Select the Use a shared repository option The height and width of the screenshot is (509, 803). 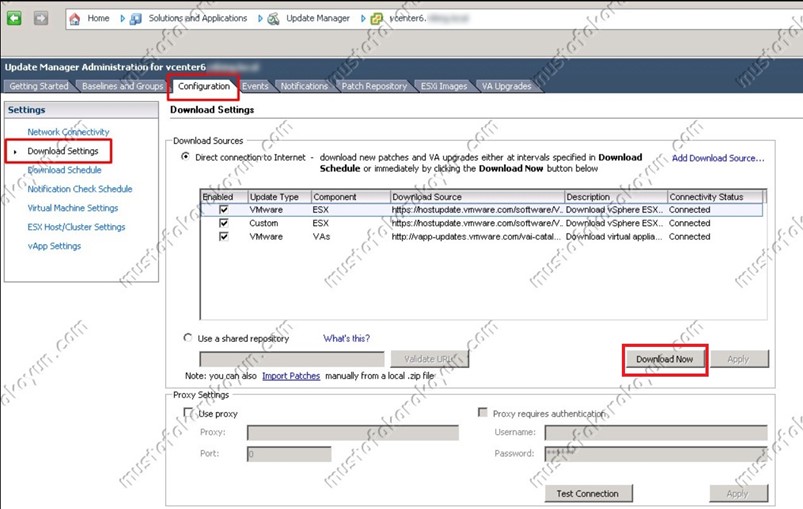pyautogui.click(x=187, y=339)
